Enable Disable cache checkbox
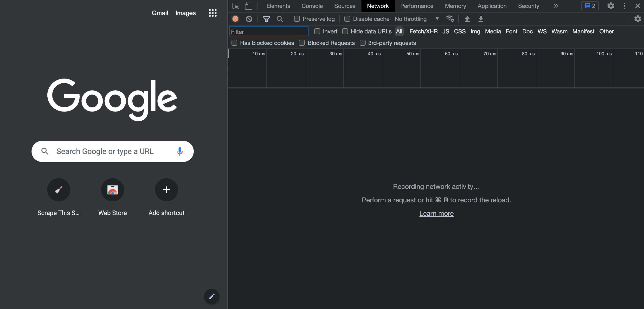Screen dimensions: 644x309 click(347, 19)
